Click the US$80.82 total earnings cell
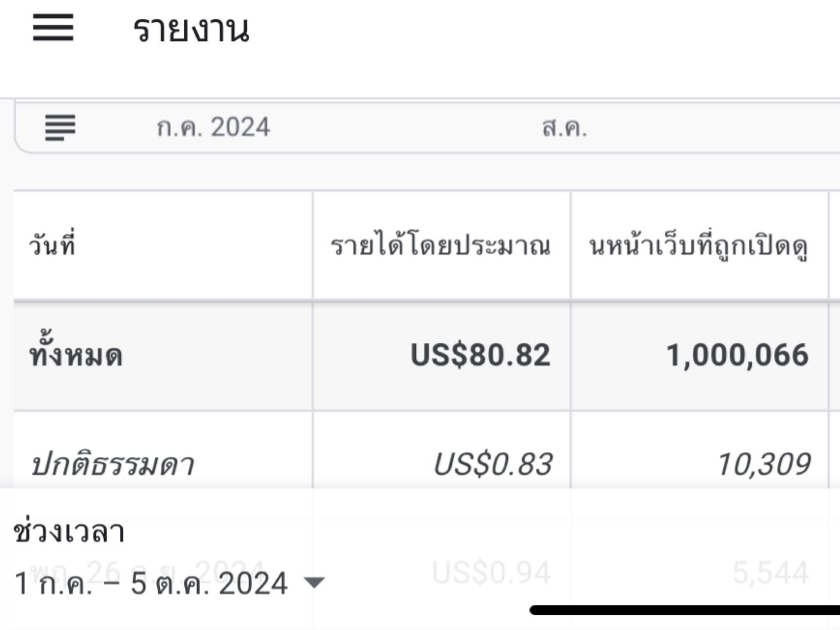The image size is (840, 630). pyautogui.click(x=480, y=355)
